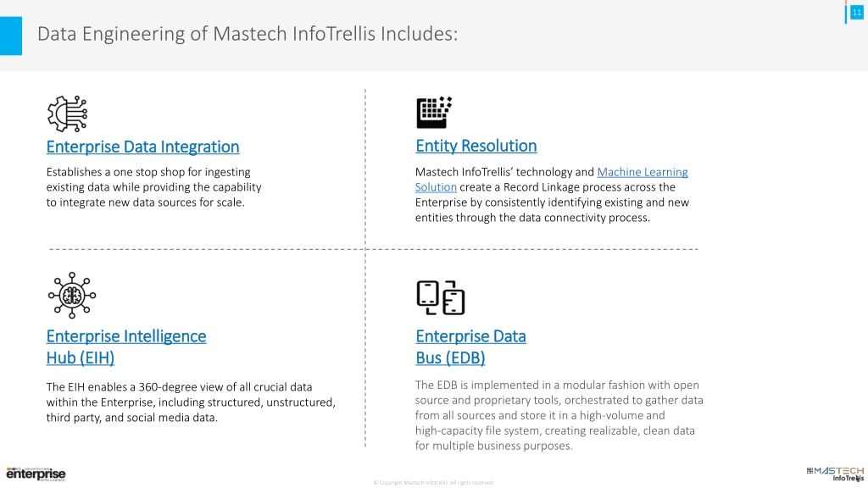Open the Entity Resolution heading link
The height and width of the screenshot is (488, 868).
coord(476,146)
